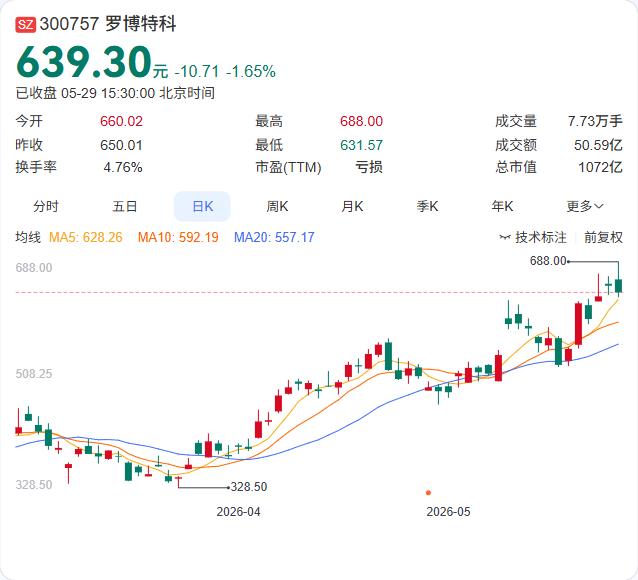Click the 总市值 value 1072亿
This screenshot has width=638, height=580.
coord(601,167)
